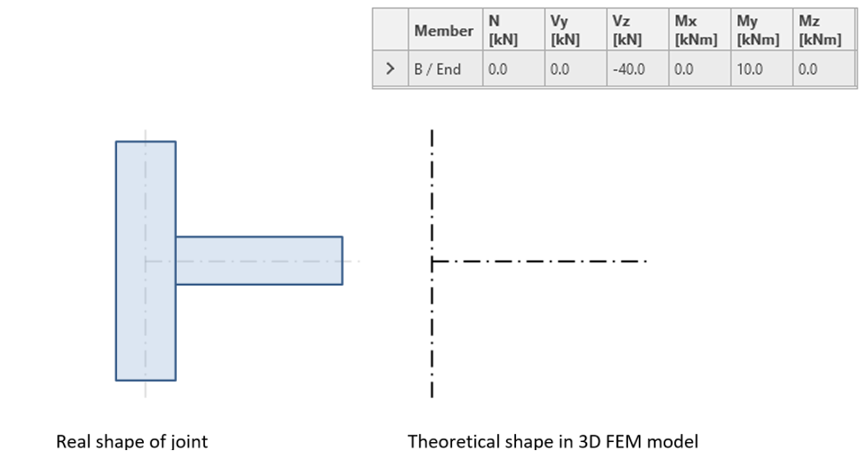Click the Mz [kNm] column header

coord(823,30)
